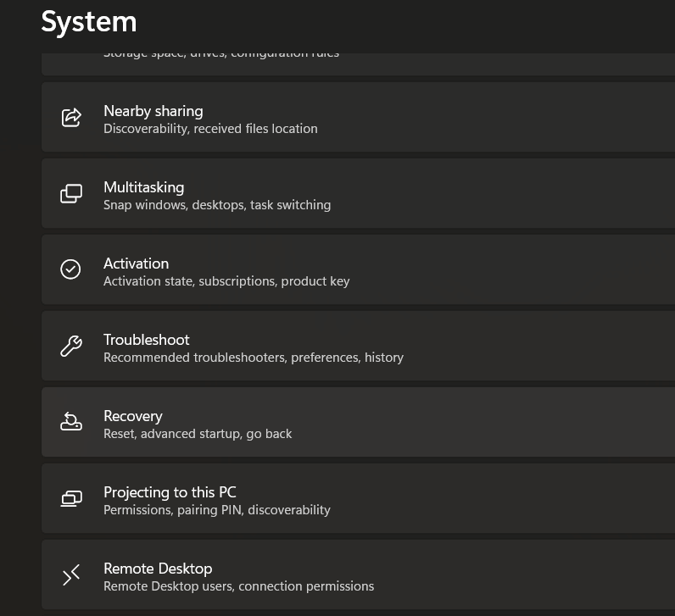Select the Troubleshoot title
Image resolution: width=675 pixels, height=616 pixels.
[146, 340]
